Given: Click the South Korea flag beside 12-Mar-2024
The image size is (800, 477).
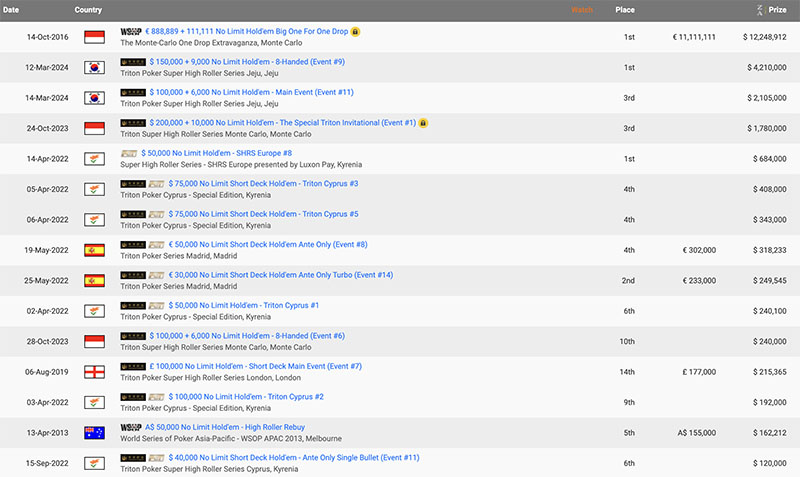Looking at the screenshot, I should (x=95, y=68).
